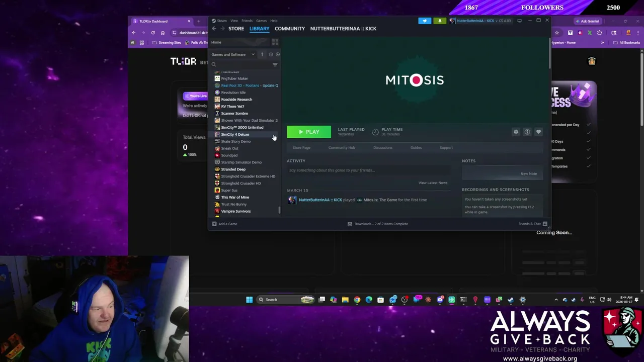Screen dimensions: 644x362
Task: Click the 'Say something about this game' field
Action: pyautogui.click(x=367, y=170)
